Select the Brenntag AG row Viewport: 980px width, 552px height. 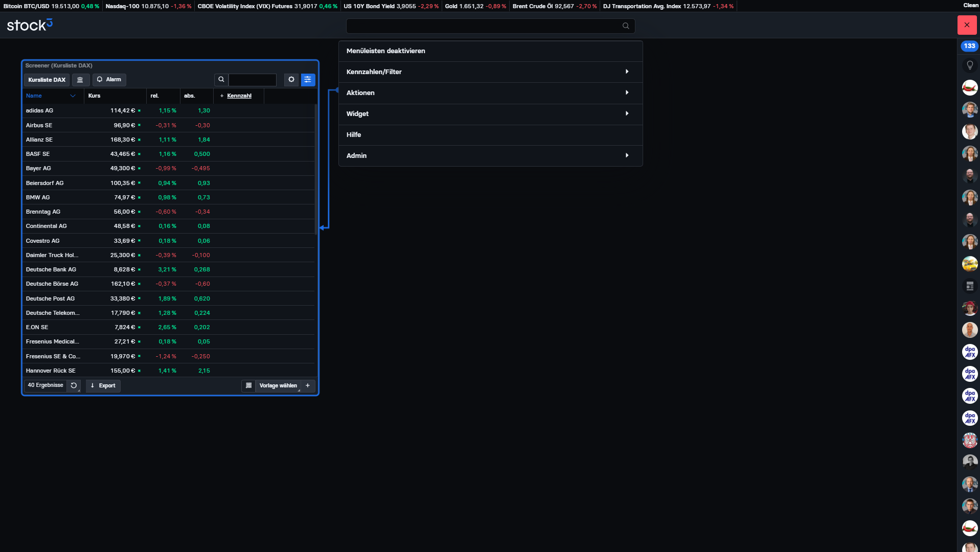[169, 212]
